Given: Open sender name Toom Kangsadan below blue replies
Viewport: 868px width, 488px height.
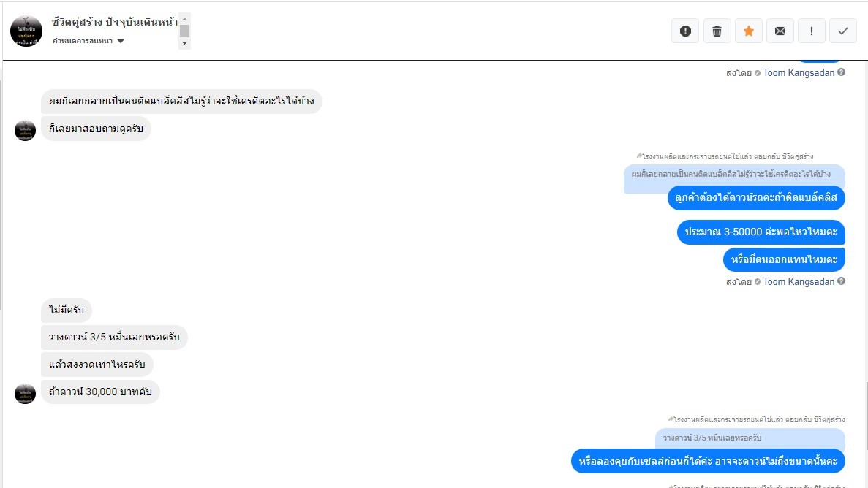Looking at the screenshot, I should point(799,282).
